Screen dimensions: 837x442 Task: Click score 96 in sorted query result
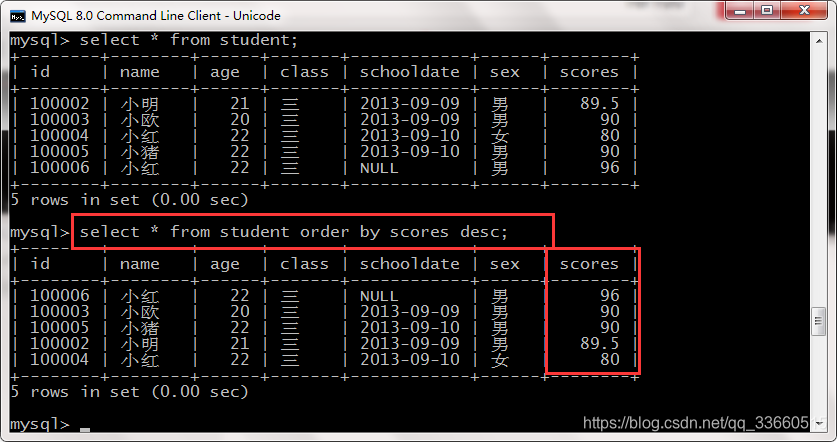click(x=610, y=295)
